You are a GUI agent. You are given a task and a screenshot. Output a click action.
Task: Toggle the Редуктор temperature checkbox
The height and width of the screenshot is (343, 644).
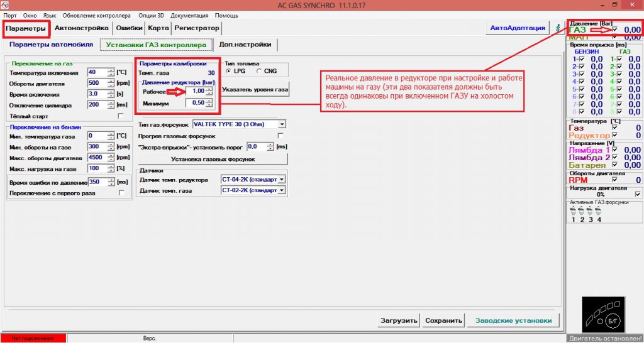(x=615, y=134)
